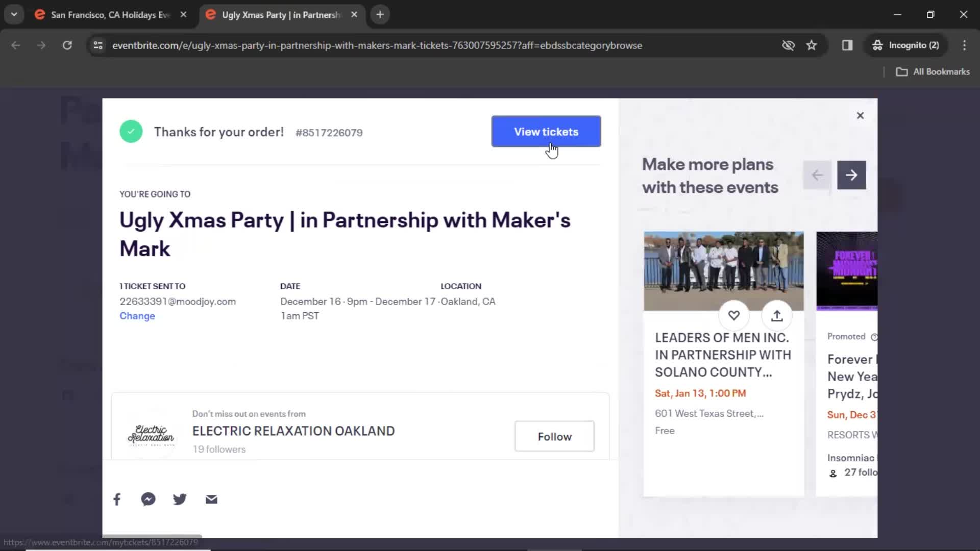Screen dimensions: 980x551
Task: Click the Electric Relaxation Oakland logo
Action: [x=150, y=436]
